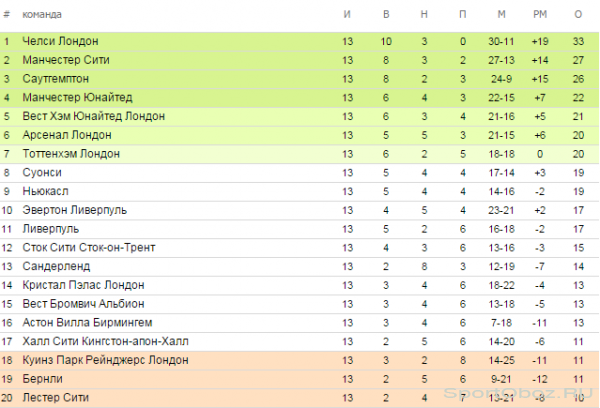Click the Челси Лондон team name
600x408 pixels.
click(60, 41)
